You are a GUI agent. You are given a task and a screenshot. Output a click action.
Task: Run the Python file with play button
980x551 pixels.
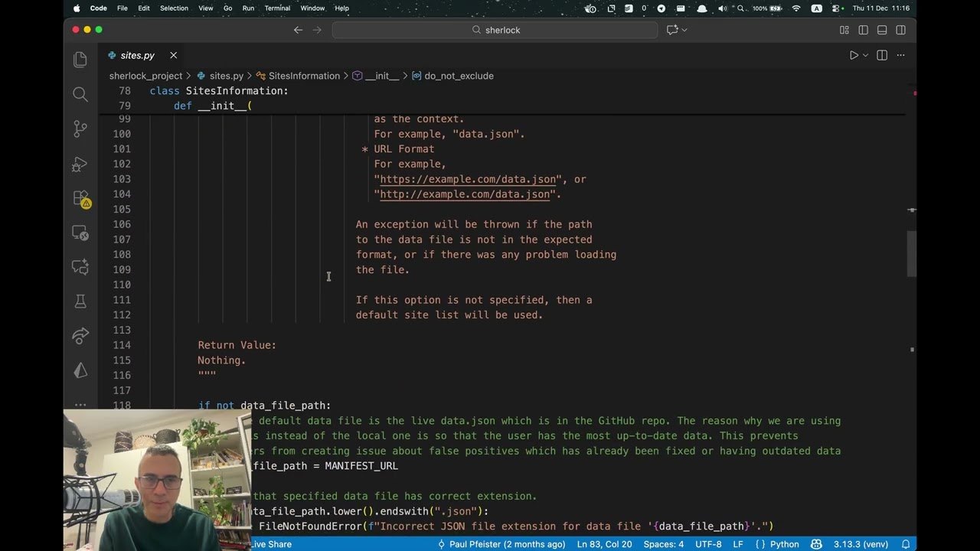[854, 55]
